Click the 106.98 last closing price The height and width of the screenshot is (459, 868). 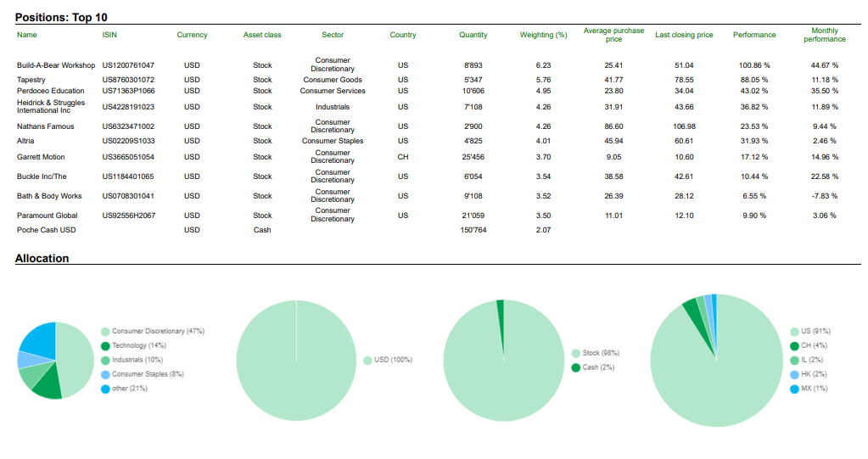pos(684,126)
